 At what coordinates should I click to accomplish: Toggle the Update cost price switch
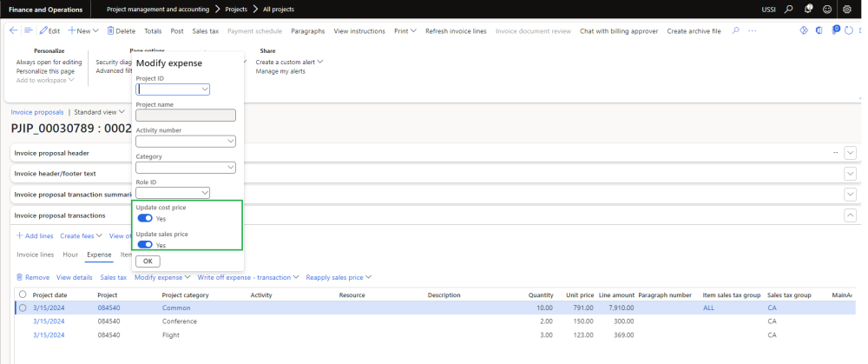pos(145,218)
